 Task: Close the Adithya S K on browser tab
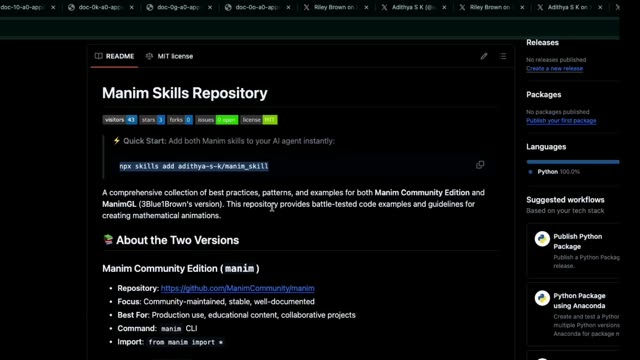pyautogui.click(x=600, y=7)
